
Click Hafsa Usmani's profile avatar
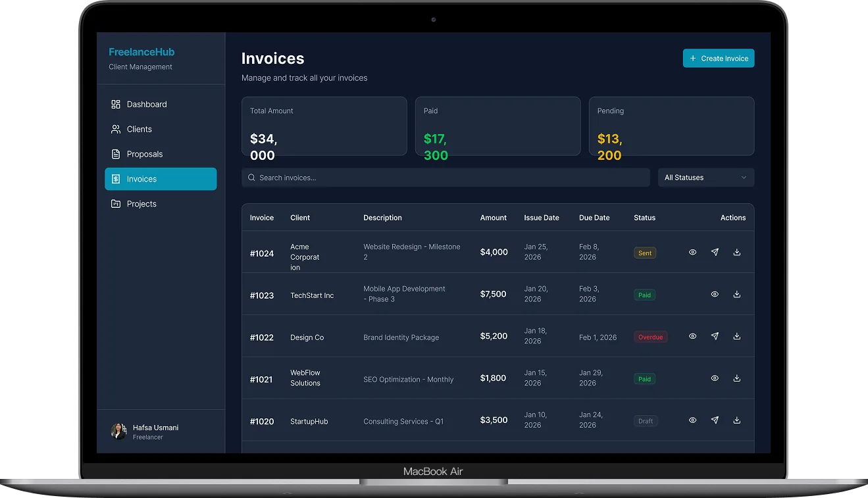[x=118, y=432]
